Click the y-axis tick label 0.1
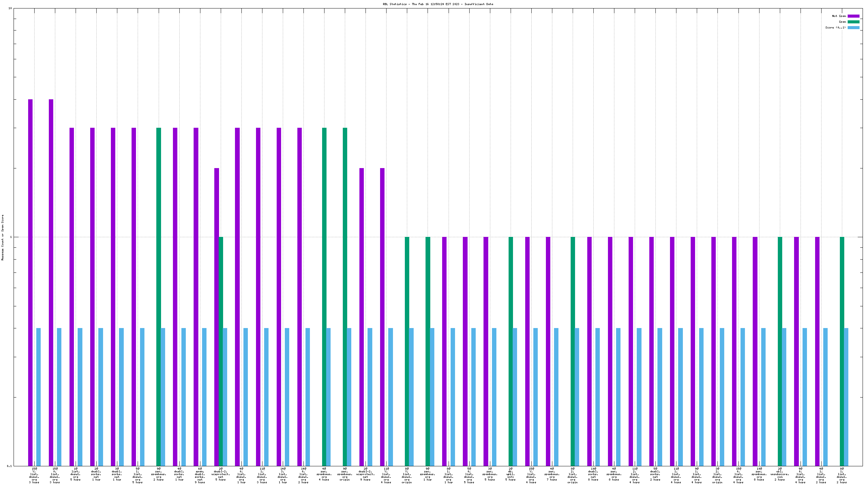The width and height of the screenshot is (868, 488). [x=9, y=466]
